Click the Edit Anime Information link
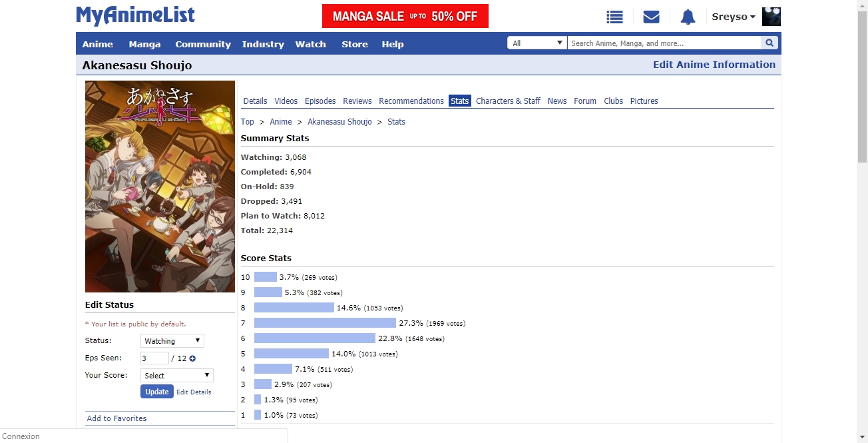Screen dimensions: 868x443 pos(714,65)
